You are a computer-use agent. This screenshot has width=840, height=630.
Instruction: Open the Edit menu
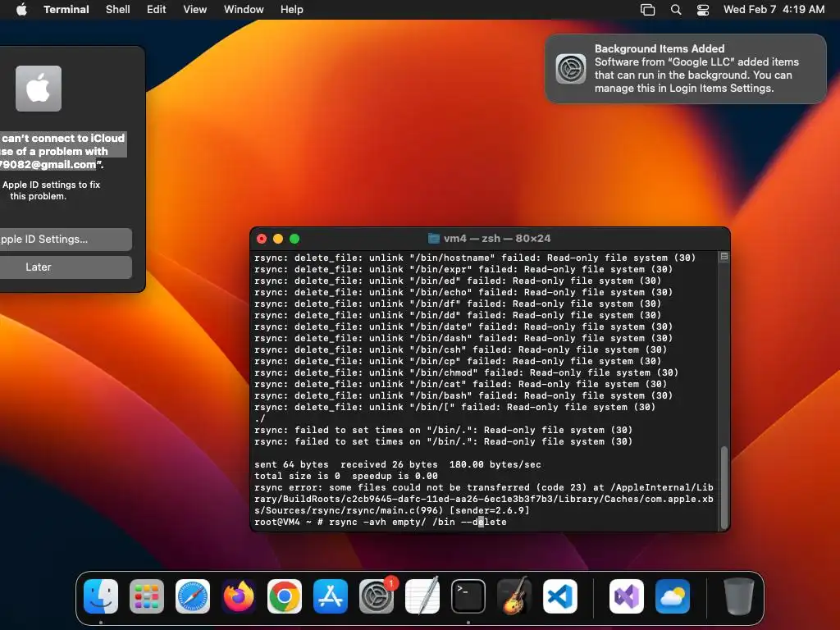coord(157,9)
